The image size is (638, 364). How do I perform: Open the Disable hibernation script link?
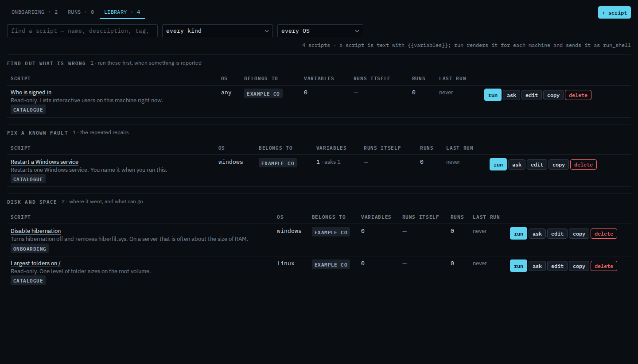coord(35,231)
